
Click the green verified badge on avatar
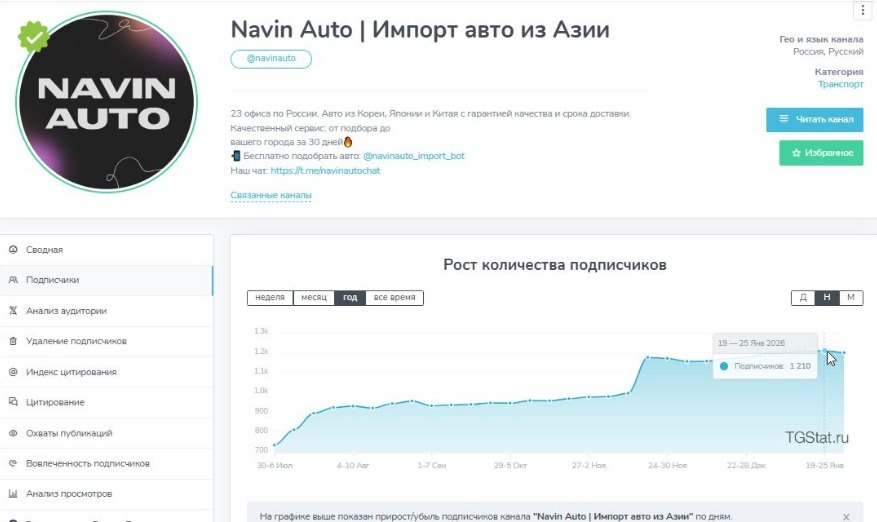click(34, 37)
